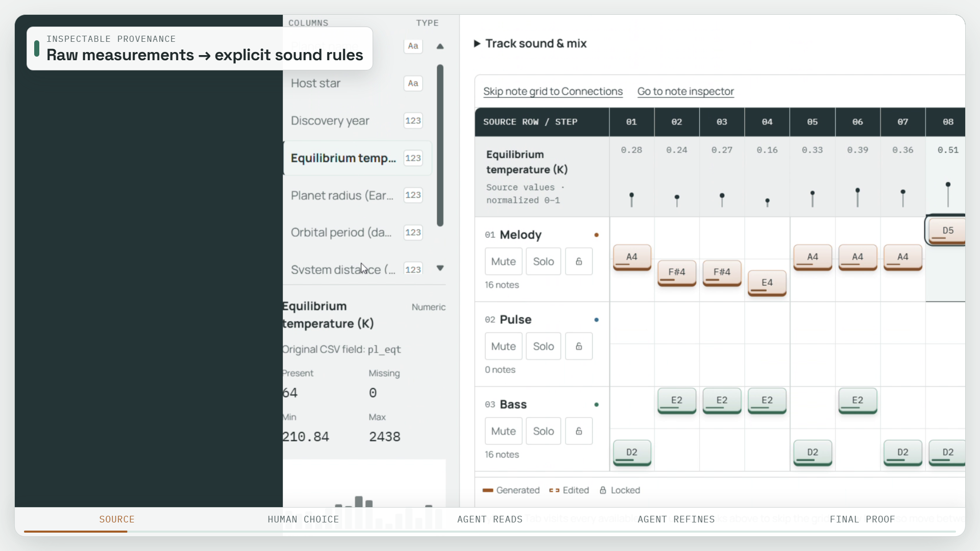This screenshot has height=551, width=980.
Task: Select the A4 melody note at step 01
Action: click(631, 258)
